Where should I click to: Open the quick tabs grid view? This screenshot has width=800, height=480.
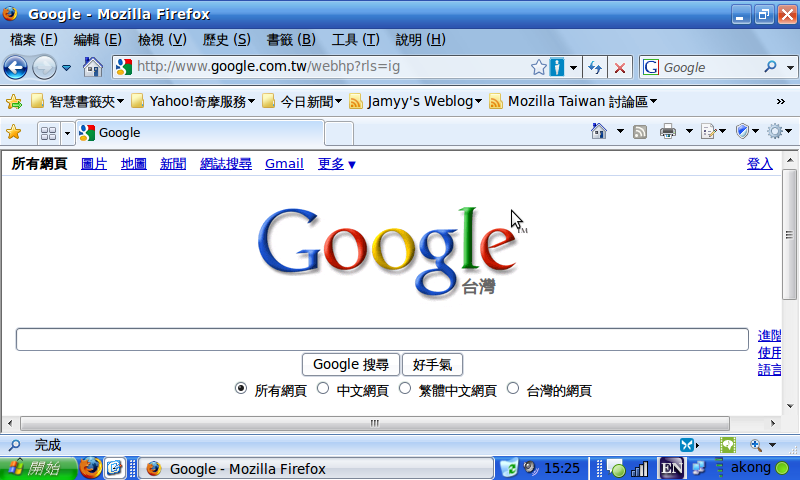point(48,133)
